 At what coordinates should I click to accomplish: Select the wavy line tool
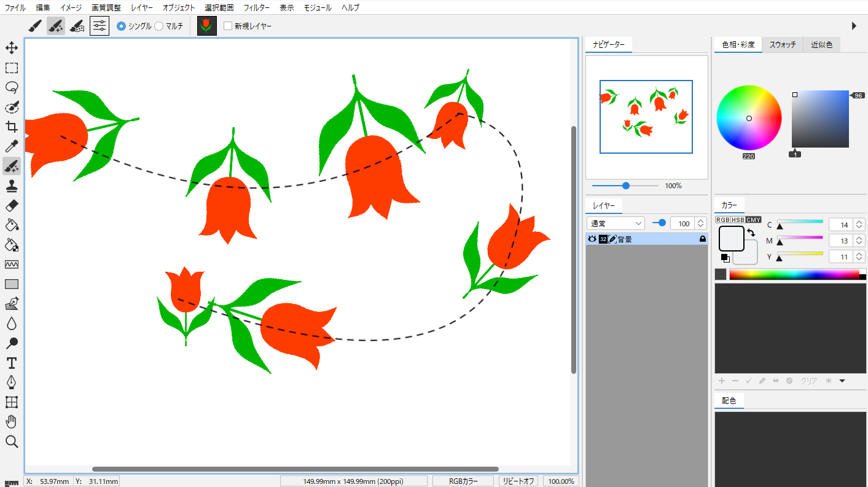[12, 264]
